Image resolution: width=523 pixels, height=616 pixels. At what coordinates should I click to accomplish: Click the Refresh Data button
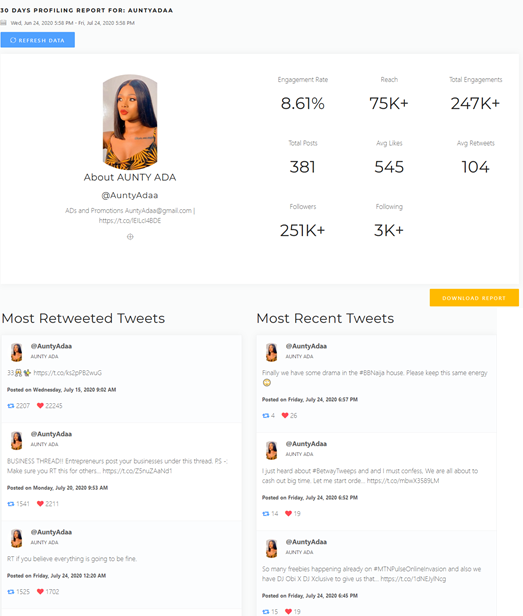37,40
